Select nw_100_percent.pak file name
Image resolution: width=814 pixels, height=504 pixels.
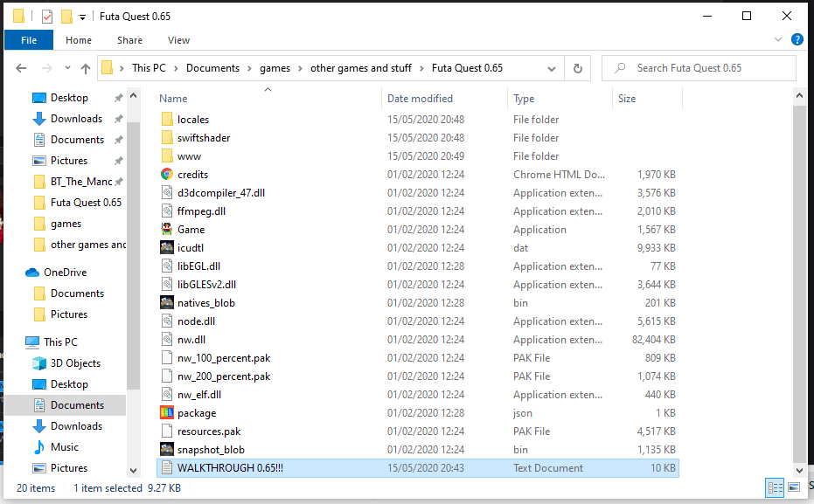coord(224,358)
